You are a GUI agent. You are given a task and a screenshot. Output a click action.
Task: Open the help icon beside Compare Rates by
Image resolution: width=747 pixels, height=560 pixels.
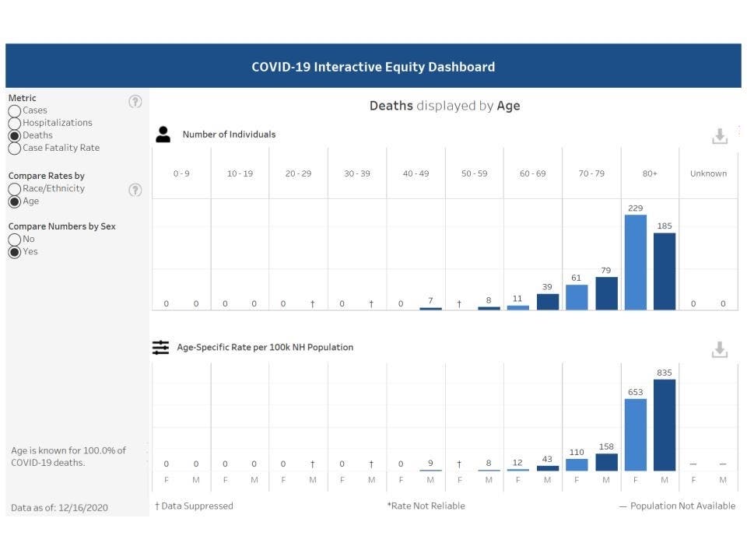(x=135, y=191)
